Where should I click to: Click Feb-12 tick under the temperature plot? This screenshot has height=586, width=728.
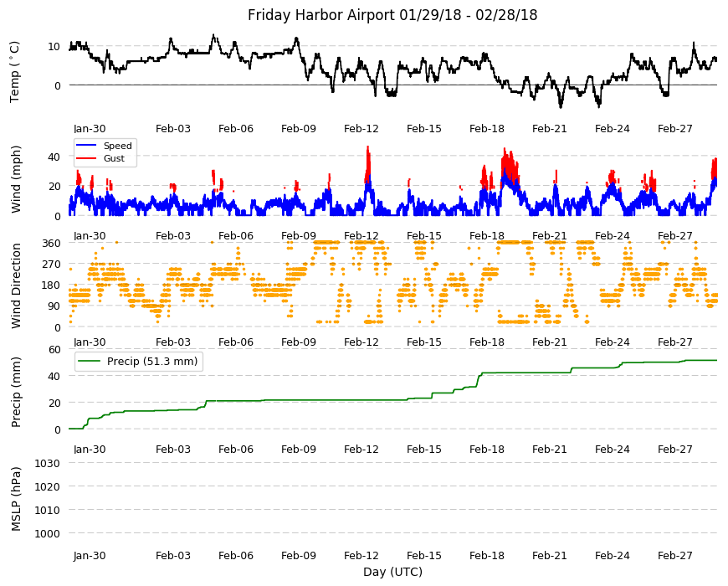point(361,129)
